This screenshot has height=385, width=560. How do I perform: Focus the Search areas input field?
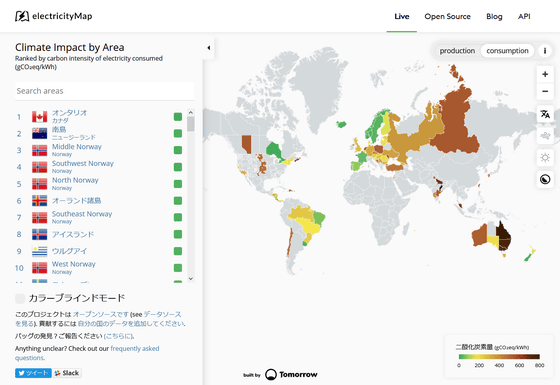point(105,91)
